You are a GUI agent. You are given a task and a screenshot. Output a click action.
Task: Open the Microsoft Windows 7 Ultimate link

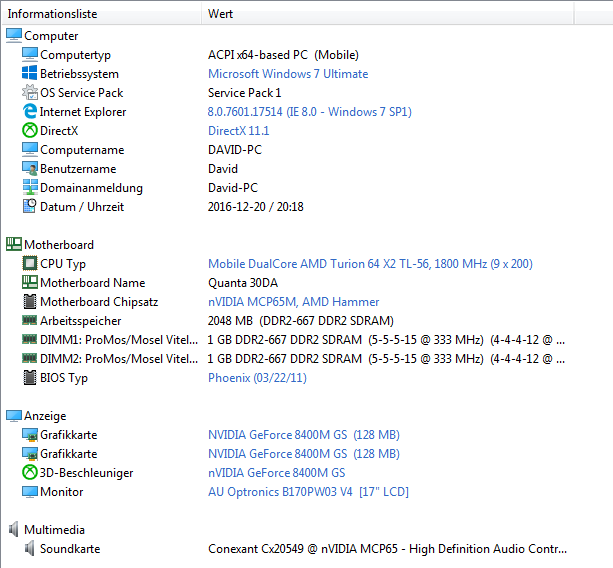coord(288,73)
